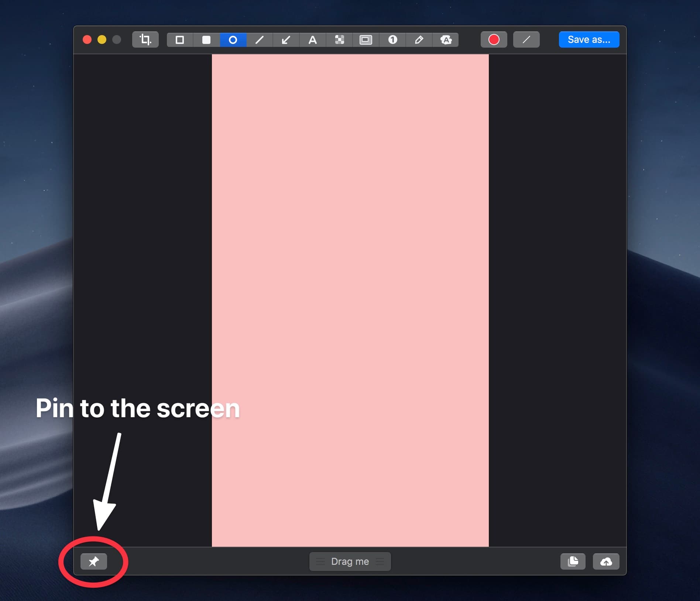The image size is (700, 601).
Task: Upload the screenshot to cloud
Action: point(606,561)
